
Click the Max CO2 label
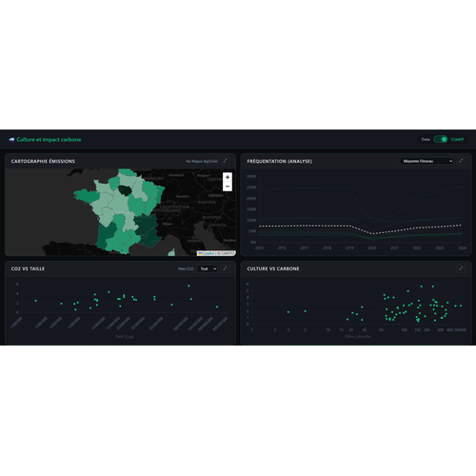coord(186,268)
